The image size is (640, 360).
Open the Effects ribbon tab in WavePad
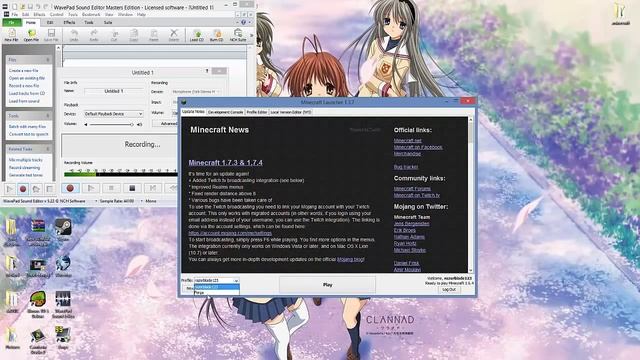click(x=69, y=22)
